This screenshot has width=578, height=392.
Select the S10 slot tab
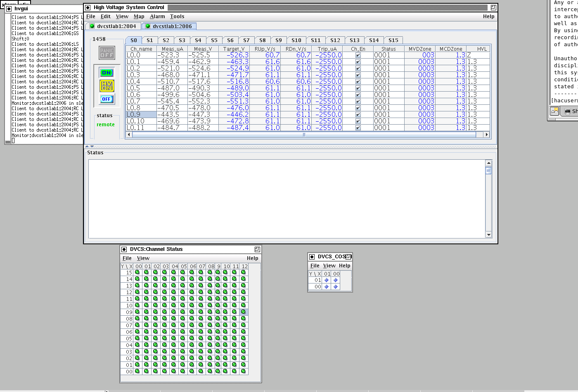(296, 40)
